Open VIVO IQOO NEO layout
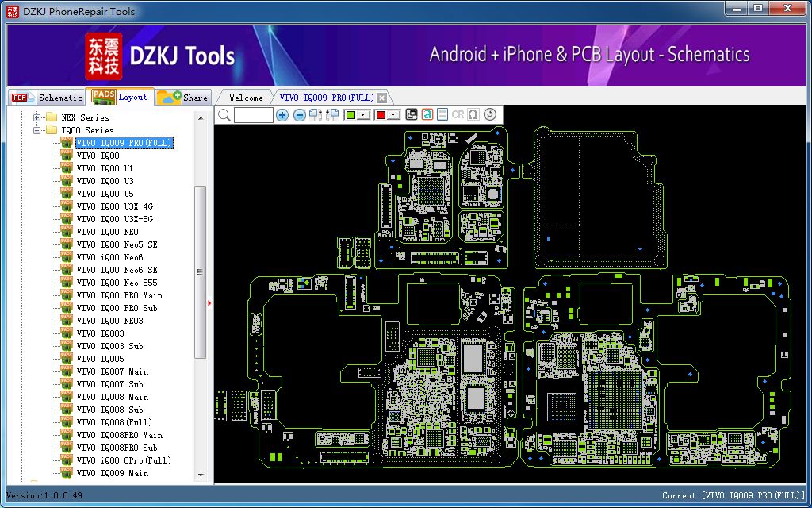Viewport: 812px width, 508px height. point(107,232)
